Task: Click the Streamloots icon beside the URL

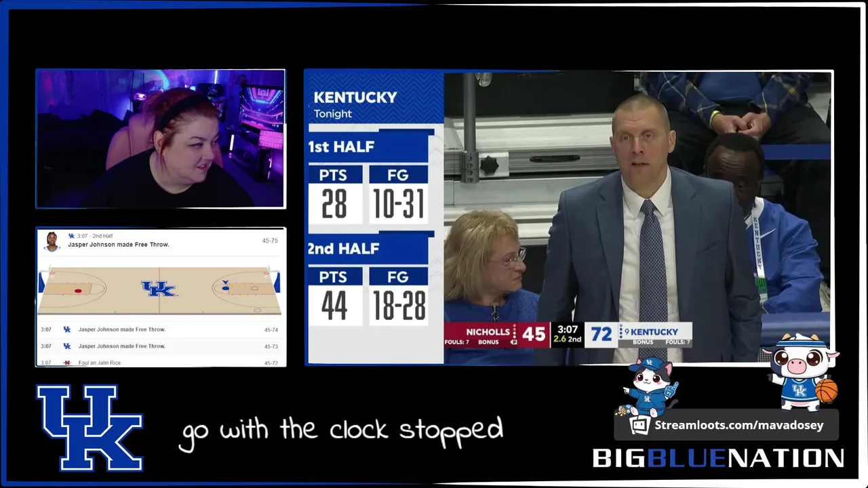Action: [x=639, y=426]
